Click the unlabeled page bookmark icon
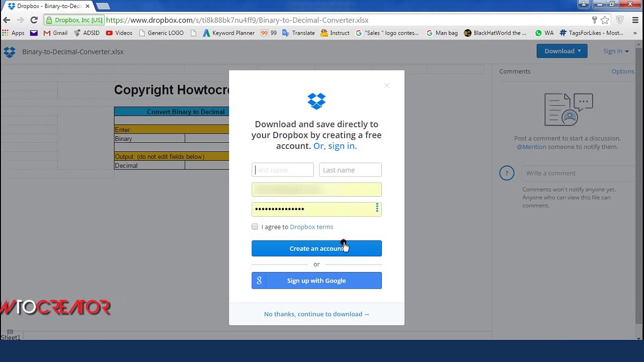The image size is (644, 362). point(194,33)
